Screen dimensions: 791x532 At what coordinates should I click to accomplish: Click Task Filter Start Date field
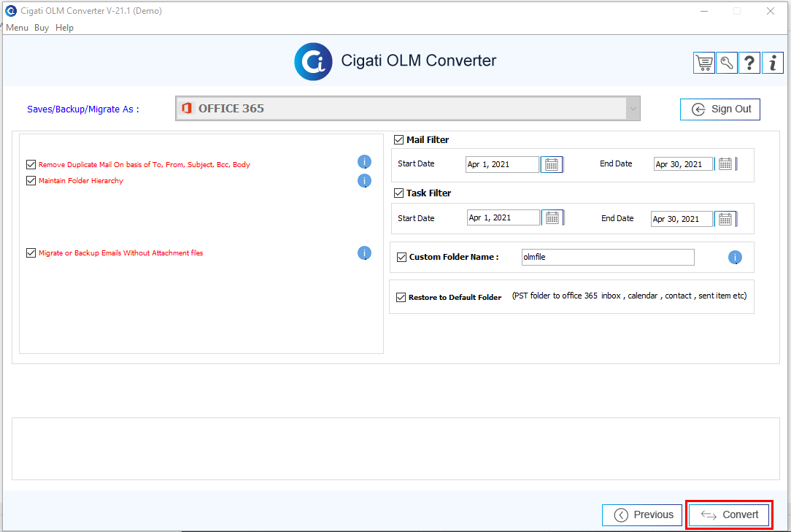tap(503, 217)
